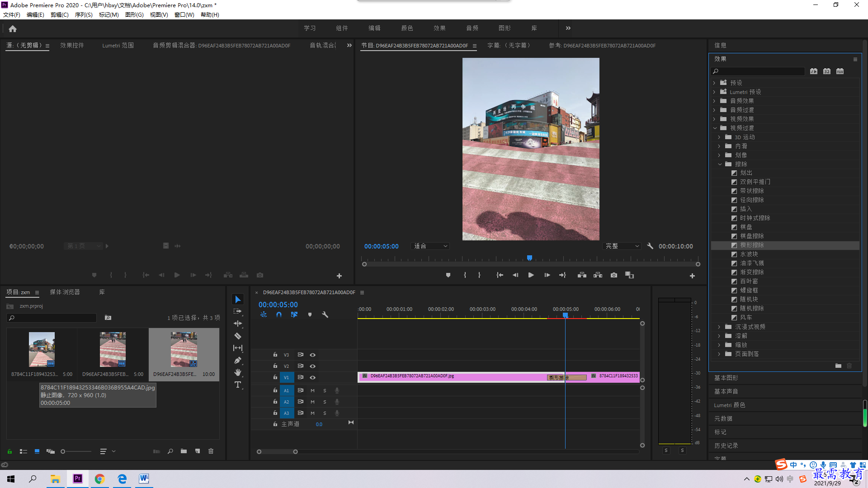Collapse the 视频过渡 folder
The image size is (868, 488).
(x=715, y=128)
